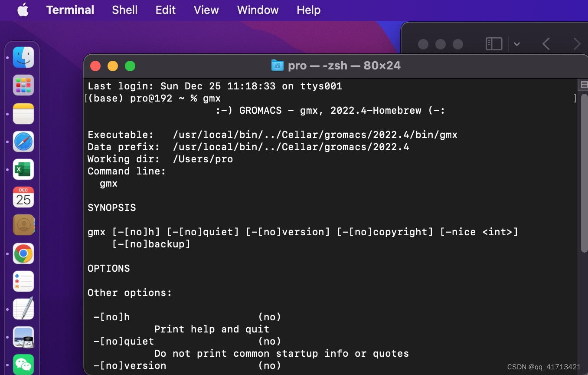
Task: Open the Shell menu
Action: 124,10
